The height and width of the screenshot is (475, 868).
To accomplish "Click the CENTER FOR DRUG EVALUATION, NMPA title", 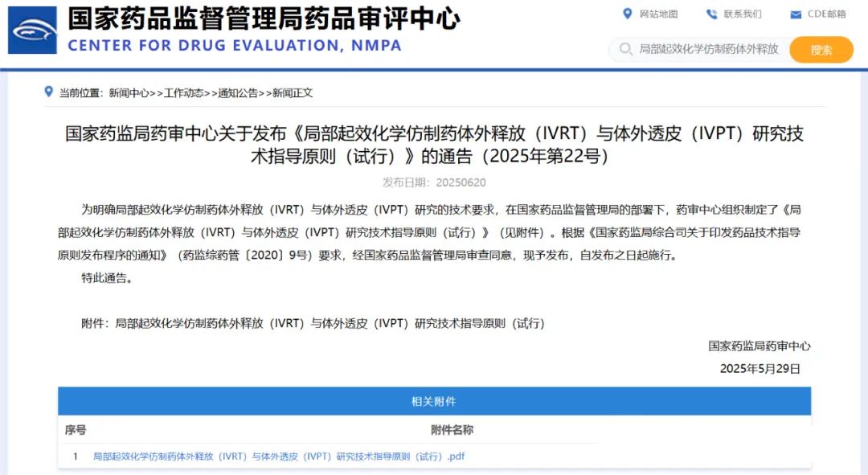I will [234, 46].
